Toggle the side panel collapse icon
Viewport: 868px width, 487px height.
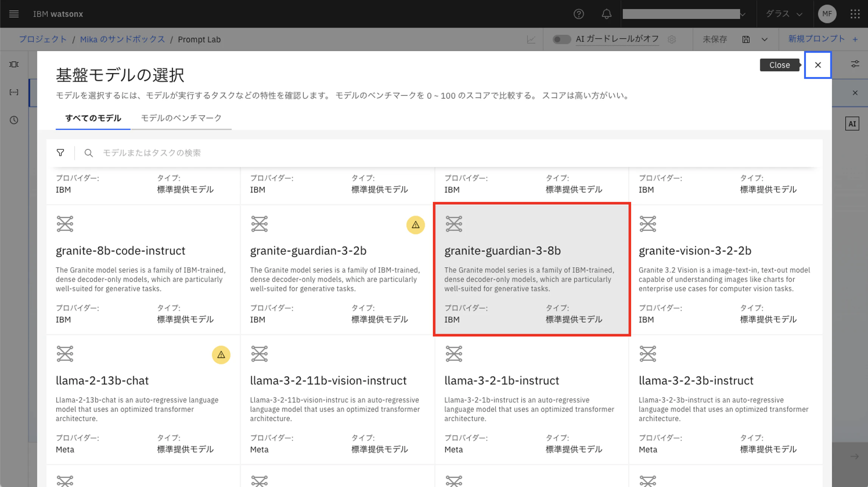click(x=14, y=64)
